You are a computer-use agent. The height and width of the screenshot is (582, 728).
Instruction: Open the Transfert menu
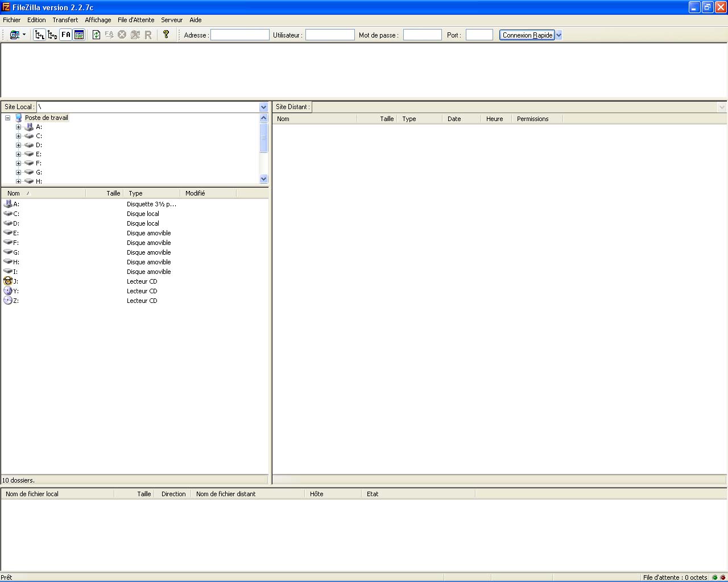65,20
